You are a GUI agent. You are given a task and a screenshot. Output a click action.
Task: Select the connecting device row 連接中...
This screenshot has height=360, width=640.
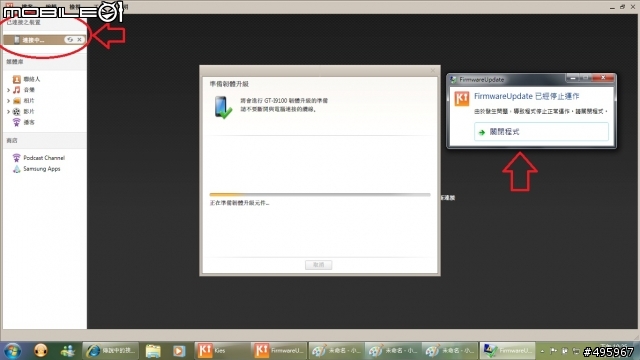pos(44,40)
